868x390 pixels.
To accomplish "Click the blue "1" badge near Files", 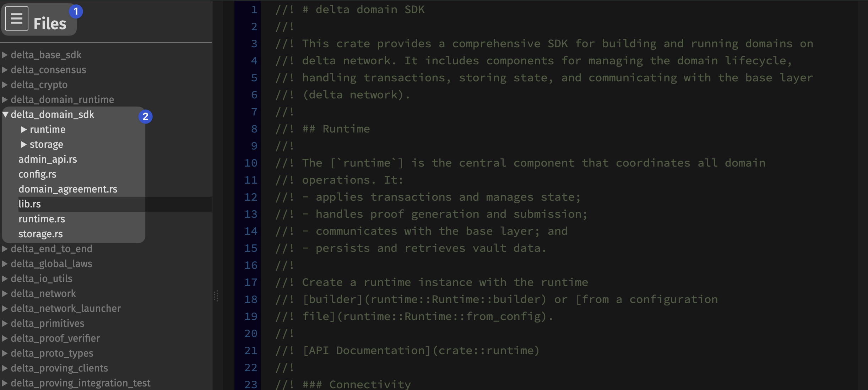I will point(76,11).
